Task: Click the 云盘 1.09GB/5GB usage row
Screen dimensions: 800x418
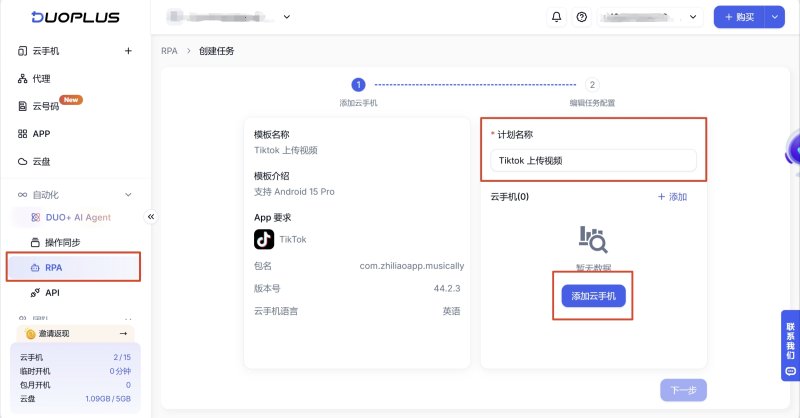Action: [x=75, y=399]
